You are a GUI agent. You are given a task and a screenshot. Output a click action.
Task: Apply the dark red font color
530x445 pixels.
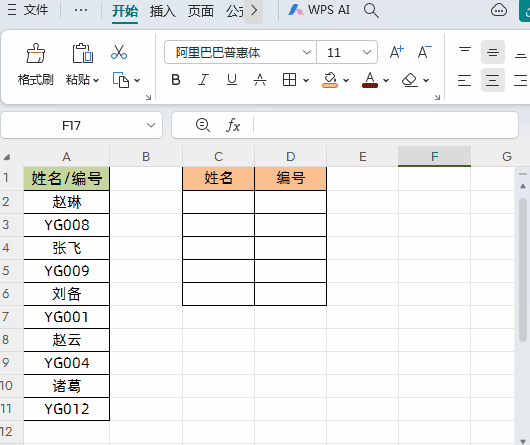370,80
